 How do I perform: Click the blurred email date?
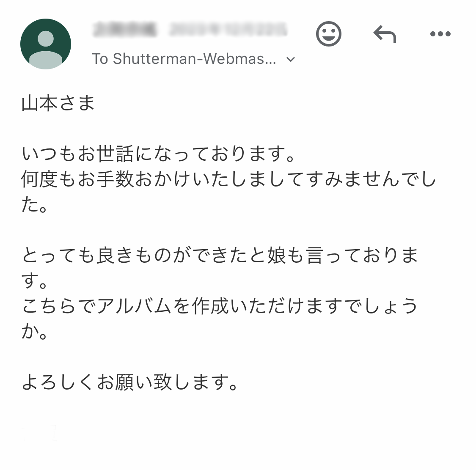pyautogui.click(x=228, y=30)
